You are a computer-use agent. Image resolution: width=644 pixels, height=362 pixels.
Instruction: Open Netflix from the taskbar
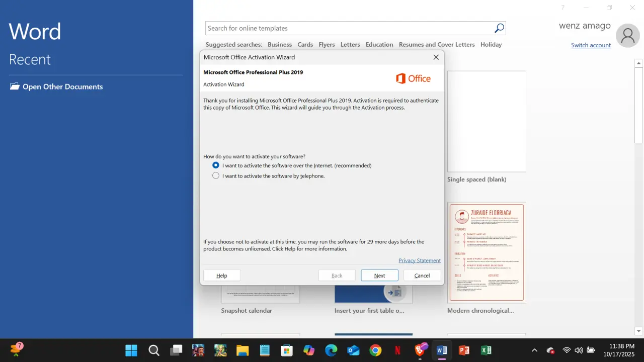coord(397,350)
